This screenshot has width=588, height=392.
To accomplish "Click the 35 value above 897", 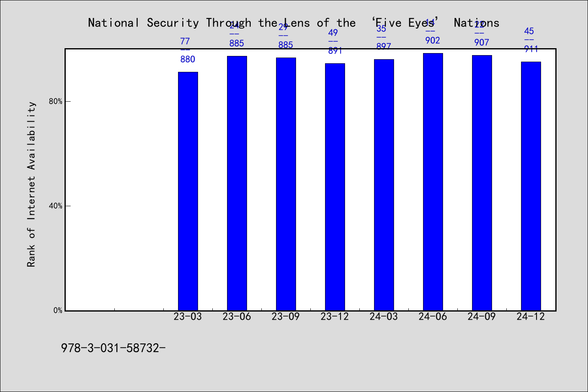I will (381, 29).
